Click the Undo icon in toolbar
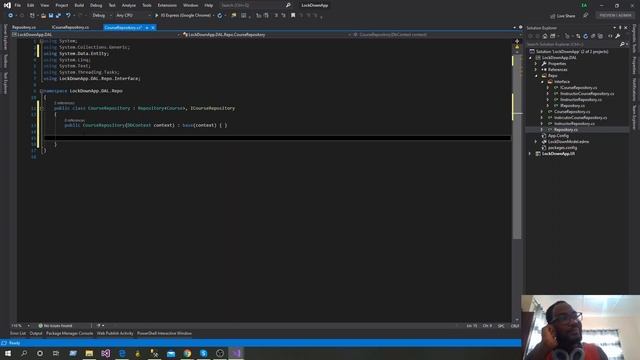This screenshot has height=360, width=640. point(68,16)
